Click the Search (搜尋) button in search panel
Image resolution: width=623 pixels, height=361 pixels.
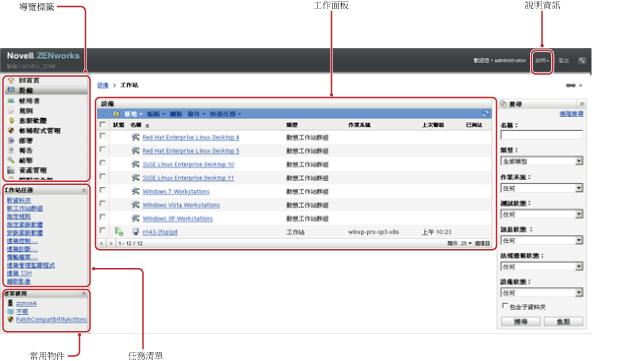tap(520, 322)
